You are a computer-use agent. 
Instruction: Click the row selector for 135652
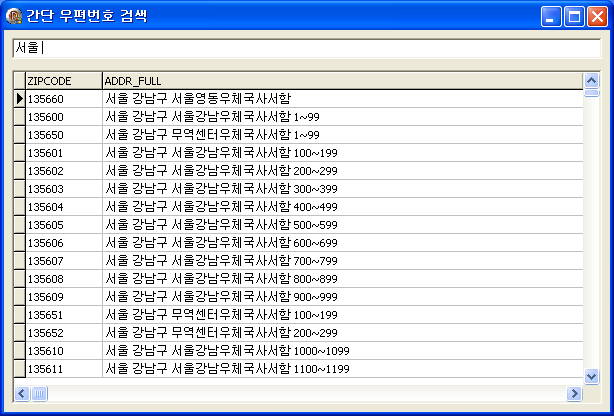pyautogui.click(x=20, y=333)
